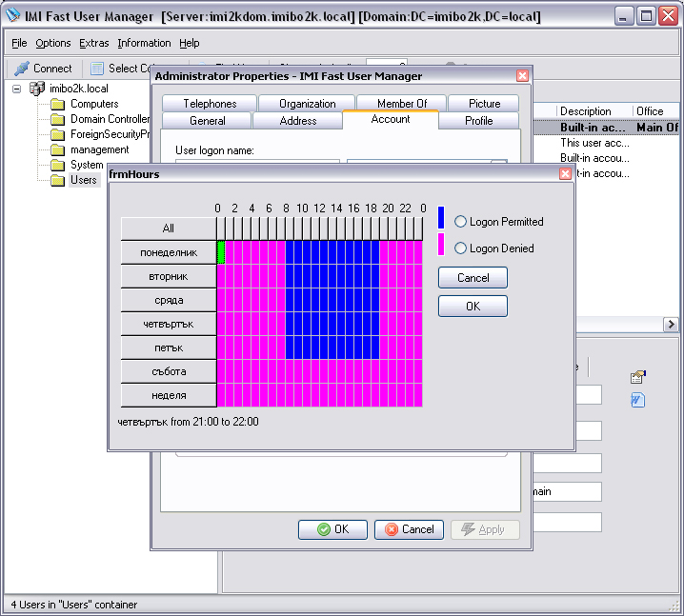Image resolution: width=684 pixels, height=616 pixels.
Task: Click the Domain Controllers folder icon
Action: click(x=57, y=119)
